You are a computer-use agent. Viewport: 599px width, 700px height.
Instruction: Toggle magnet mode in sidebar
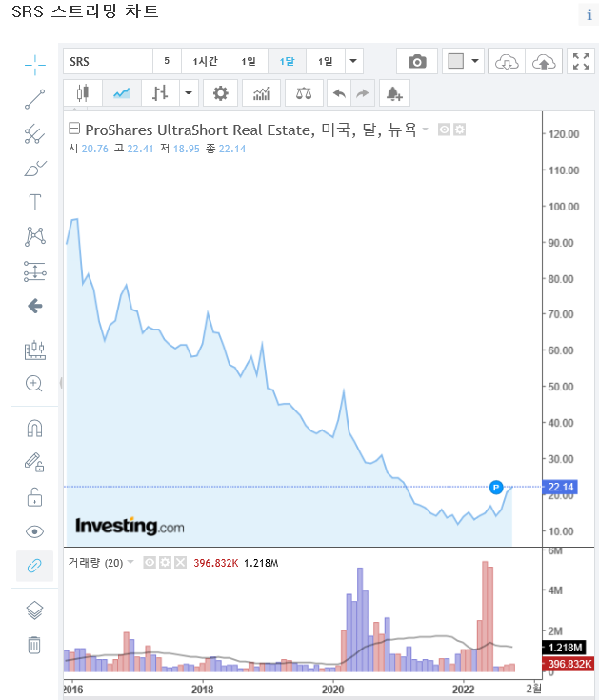pos(35,429)
